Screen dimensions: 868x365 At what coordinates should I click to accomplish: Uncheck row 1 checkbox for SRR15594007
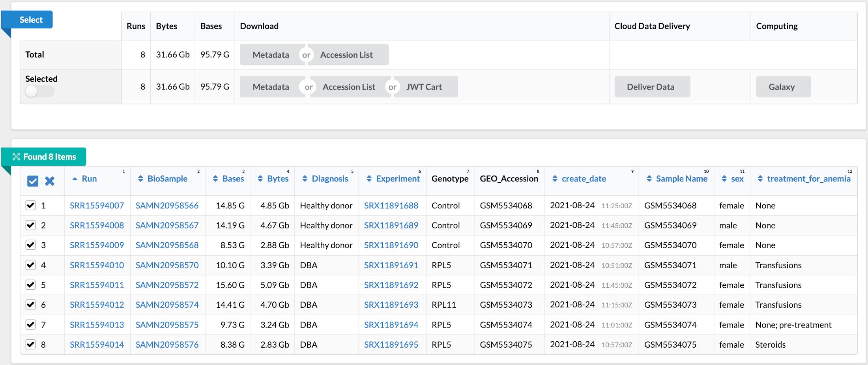click(31, 205)
